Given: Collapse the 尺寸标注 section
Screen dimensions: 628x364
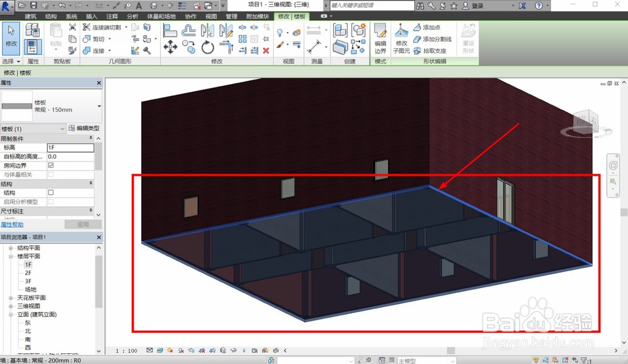Looking at the screenshot, I should 90,211.
